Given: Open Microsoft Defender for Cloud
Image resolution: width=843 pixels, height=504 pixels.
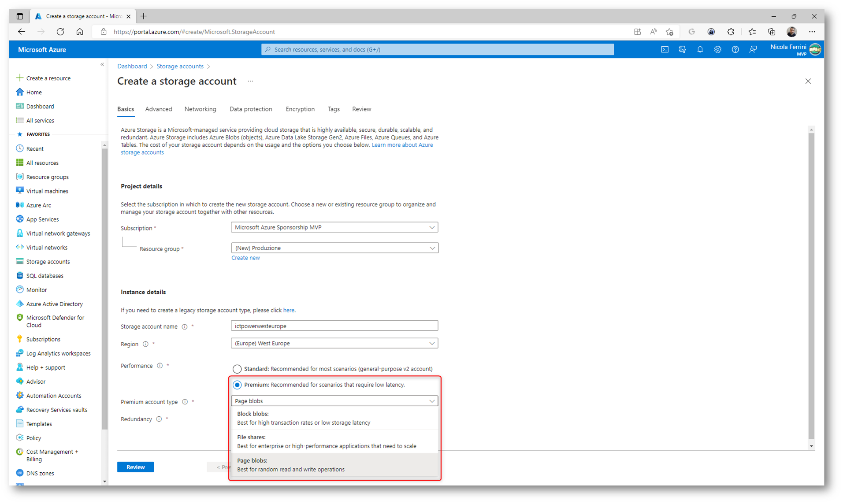Looking at the screenshot, I should point(55,321).
